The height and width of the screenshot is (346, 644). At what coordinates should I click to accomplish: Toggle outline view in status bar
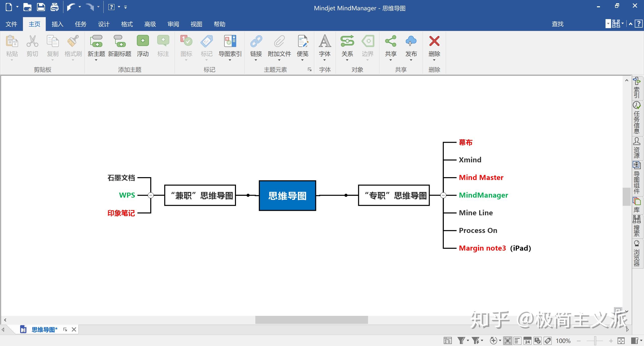click(517, 341)
